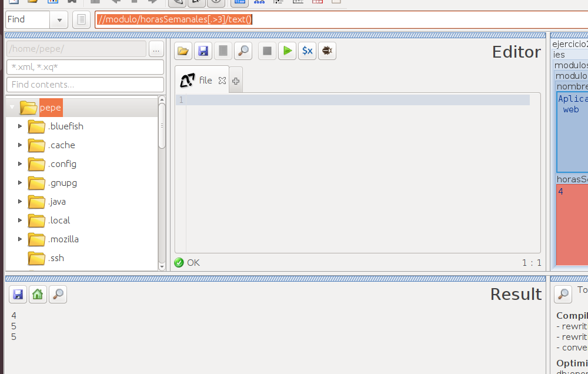Click the /home/pepe/ path field

pos(76,49)
